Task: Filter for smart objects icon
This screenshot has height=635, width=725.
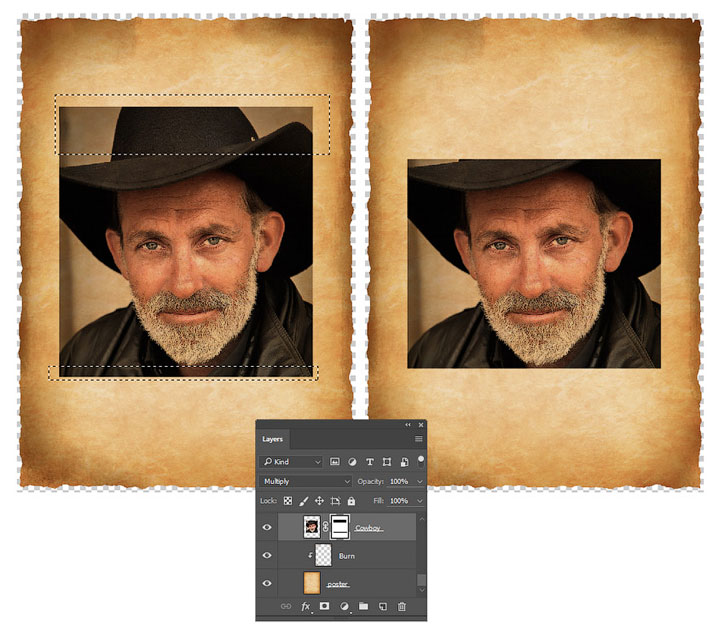Action: (404, 462)
